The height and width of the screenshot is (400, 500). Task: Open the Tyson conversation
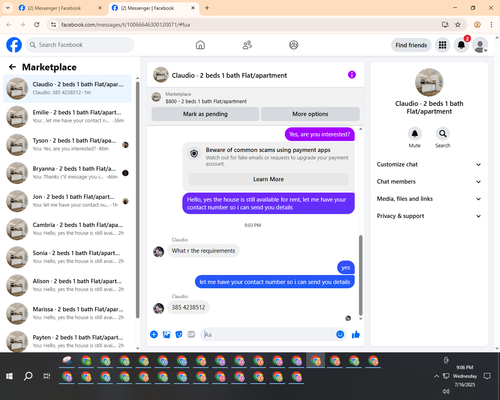67,145
